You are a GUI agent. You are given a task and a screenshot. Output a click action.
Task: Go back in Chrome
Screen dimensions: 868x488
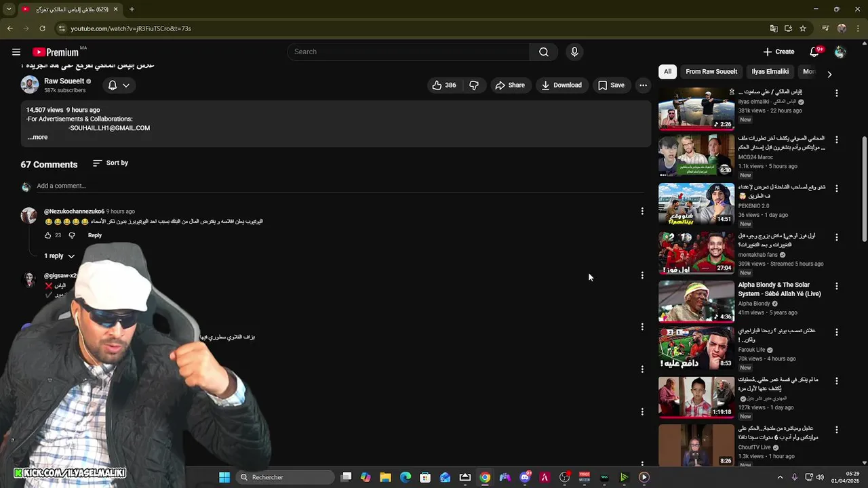[9, 28]
